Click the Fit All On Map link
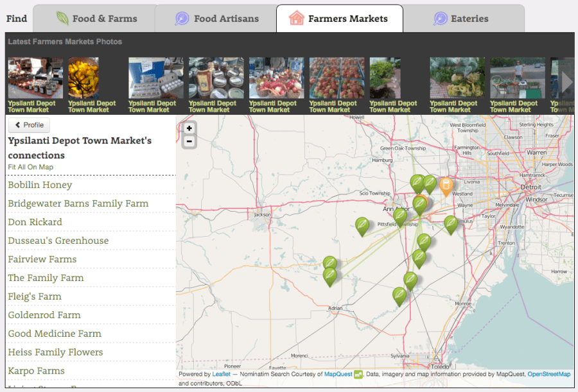 pyautogui.click(x=30, y=167)
